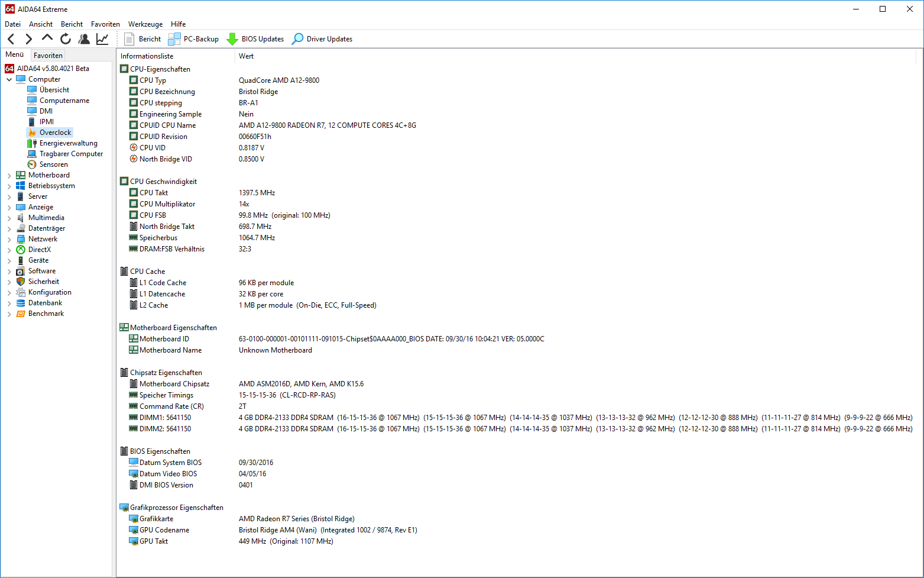Open the user profile icon in the toolbar
This screenshot has width=924, height=578.
coord(84,39)
